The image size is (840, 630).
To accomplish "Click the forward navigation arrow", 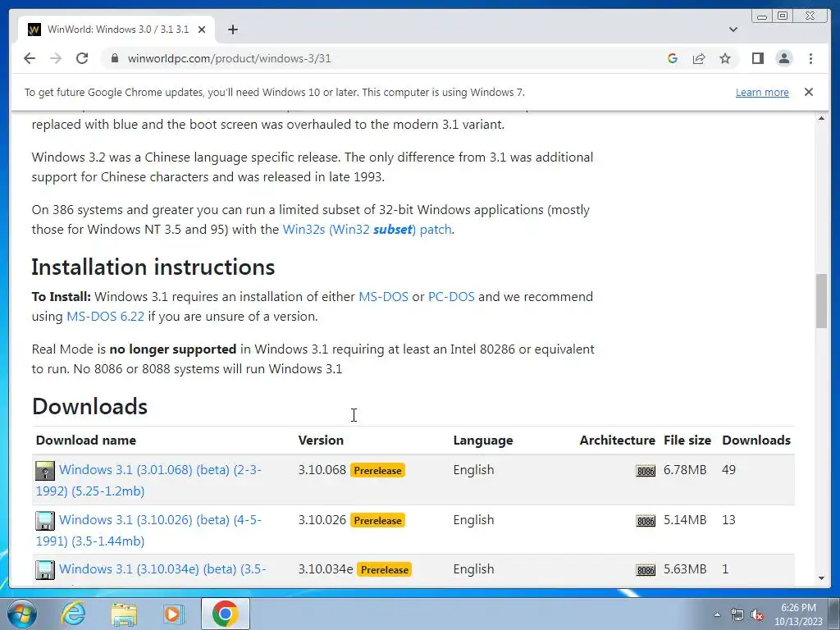I will point(56,58).
